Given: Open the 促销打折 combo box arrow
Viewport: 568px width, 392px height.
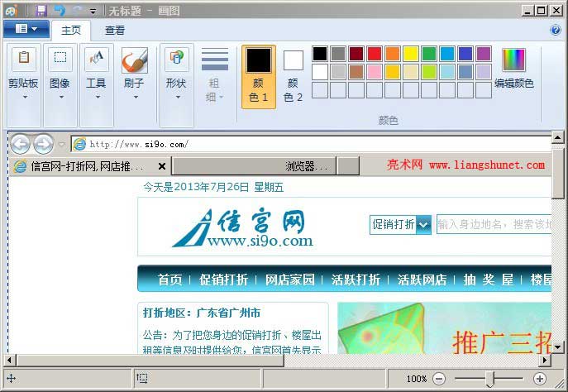Looking at the screenshot, I should tap(423, 225).
